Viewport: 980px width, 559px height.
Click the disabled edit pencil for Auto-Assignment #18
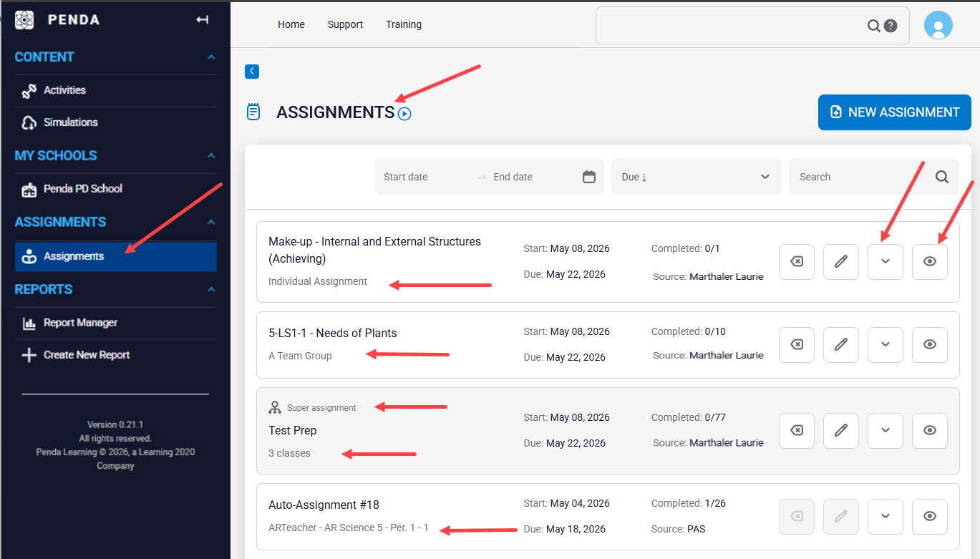pyautogui.click(x=841, y=517)
